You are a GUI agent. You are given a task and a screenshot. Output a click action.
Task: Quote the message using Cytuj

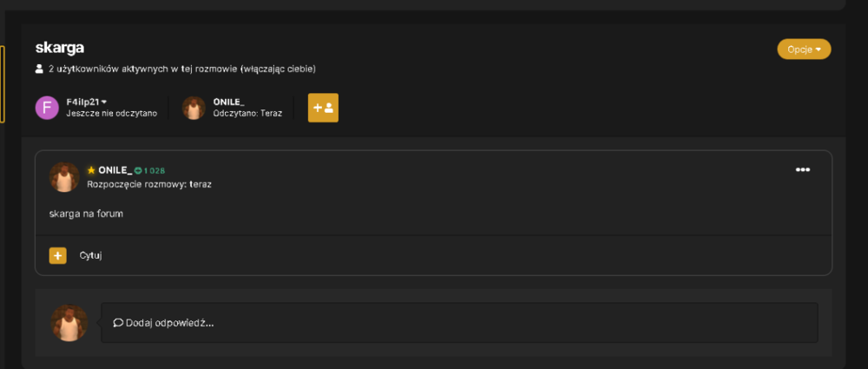pyautogui.click(x=90, y=255)
